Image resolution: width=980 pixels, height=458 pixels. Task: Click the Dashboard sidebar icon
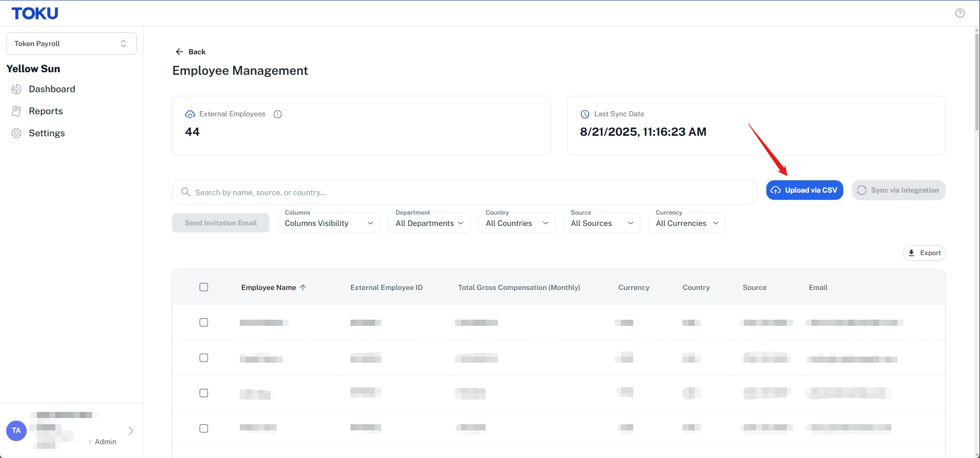[16, 89]
